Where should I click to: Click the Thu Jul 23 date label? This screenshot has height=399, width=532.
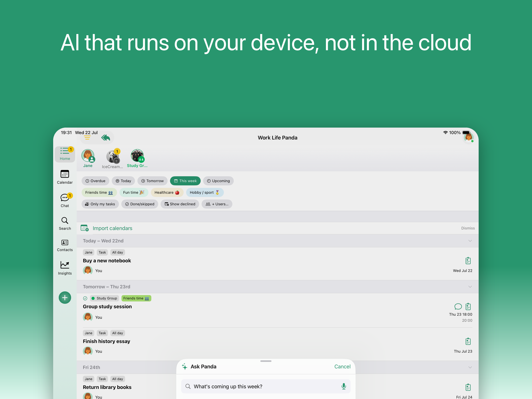tap(463, 351)
